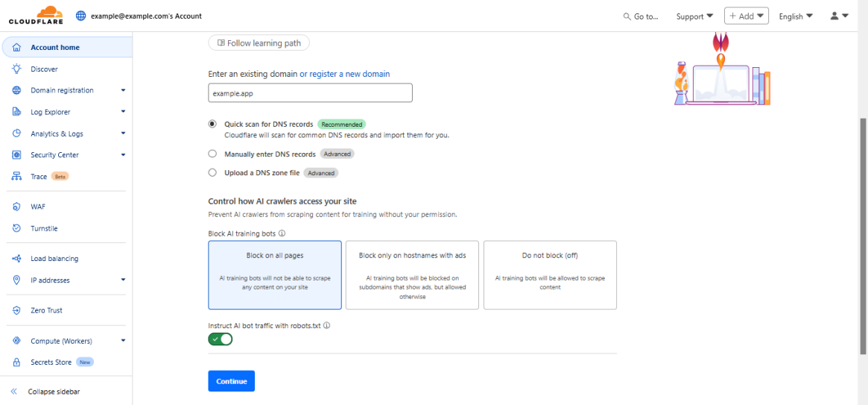The image size is (868, 405).
Task: Choose Block only on hostnames with ads
Action: point(413,274)
